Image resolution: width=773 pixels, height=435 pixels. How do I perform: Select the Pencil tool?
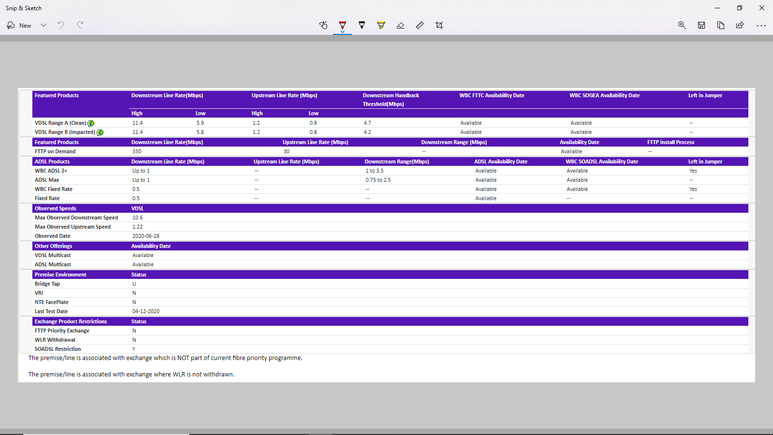click(x=362, y=25)
